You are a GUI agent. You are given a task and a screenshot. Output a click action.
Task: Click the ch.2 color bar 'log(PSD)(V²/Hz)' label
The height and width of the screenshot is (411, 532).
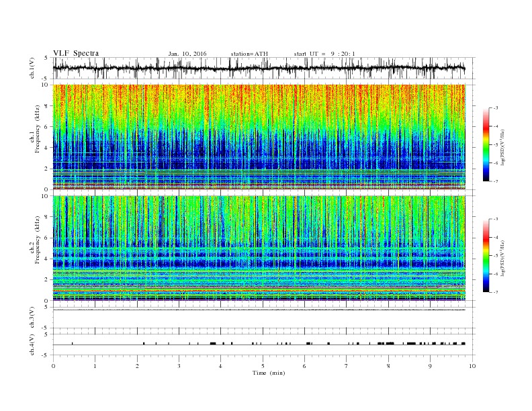(x=502, y=257)
